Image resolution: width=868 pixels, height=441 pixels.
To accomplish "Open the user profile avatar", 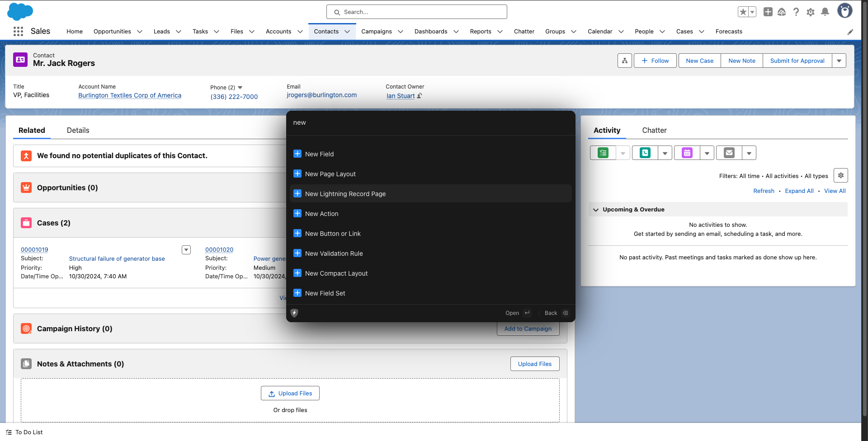I will click(x=844, y=11).
